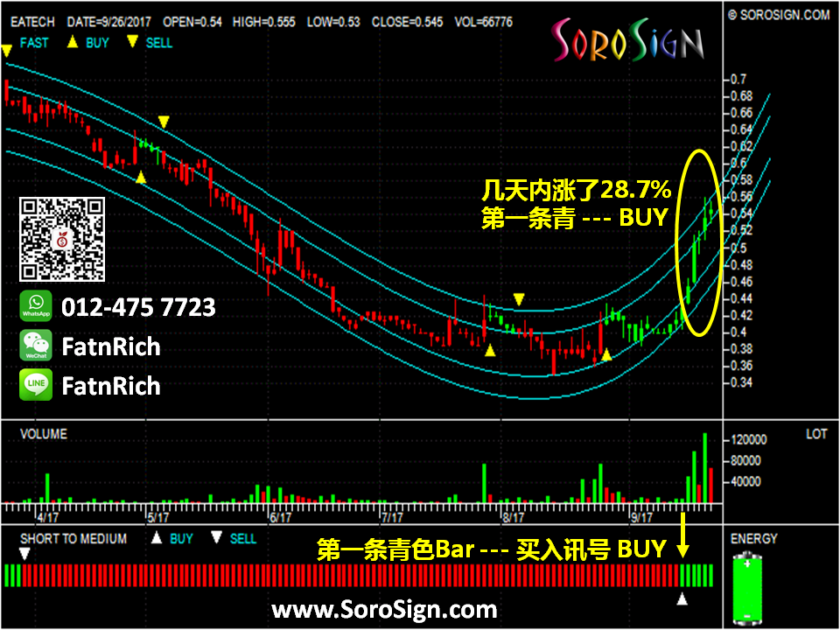Screen dimensions: 840x630
Task: Click the 0.44 price axis label
Action: point(741,298)
